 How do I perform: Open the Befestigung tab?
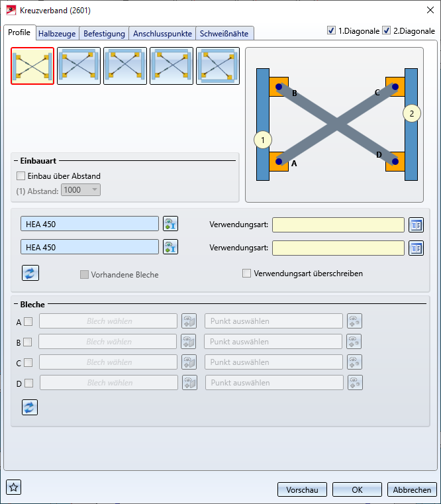coord(104,33)
